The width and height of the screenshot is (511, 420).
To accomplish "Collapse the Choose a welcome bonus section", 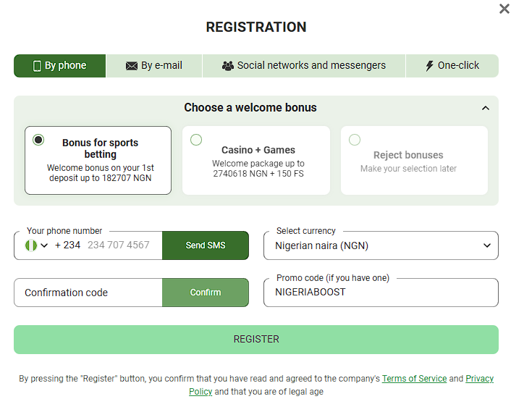I will point(486,108).
